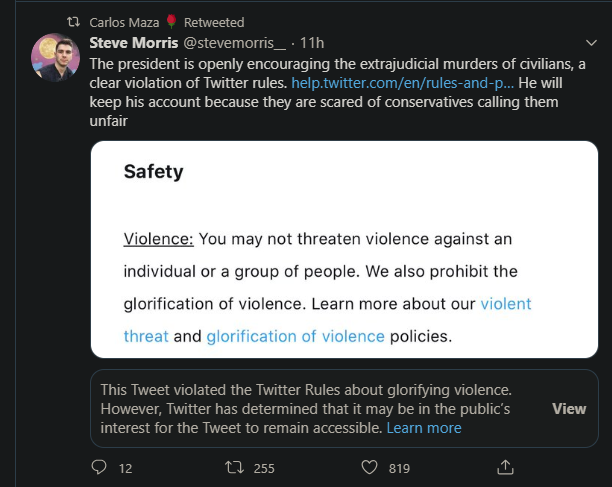Open Steve Morris profile avatar

point(55,57)
